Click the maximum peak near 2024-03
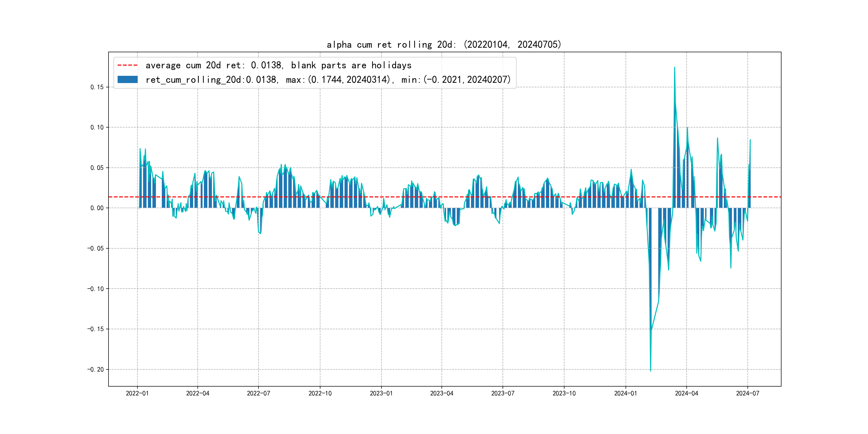The height and width of the screenshot is (434, 868). (x=674, y=68)
